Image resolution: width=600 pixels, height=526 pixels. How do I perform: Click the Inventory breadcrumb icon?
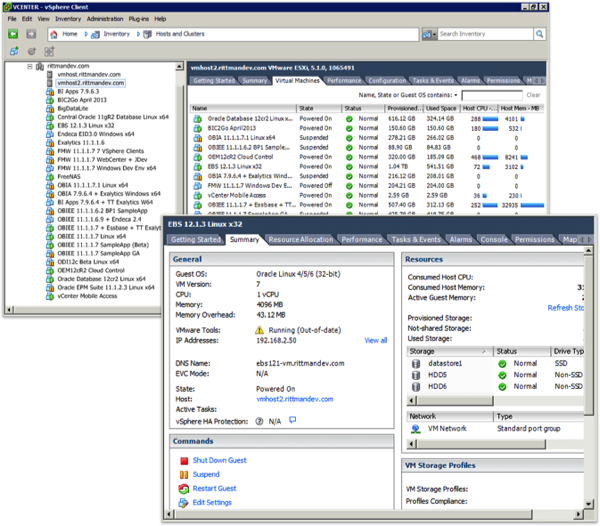tap(95, 35)
